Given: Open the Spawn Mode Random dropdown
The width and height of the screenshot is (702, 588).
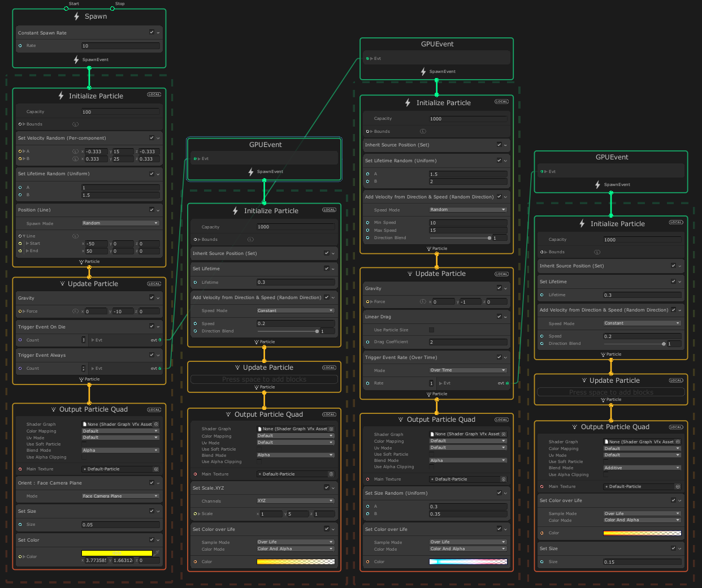Looking at the screenshot, I should pyautogui.click(x=120, y=223).
